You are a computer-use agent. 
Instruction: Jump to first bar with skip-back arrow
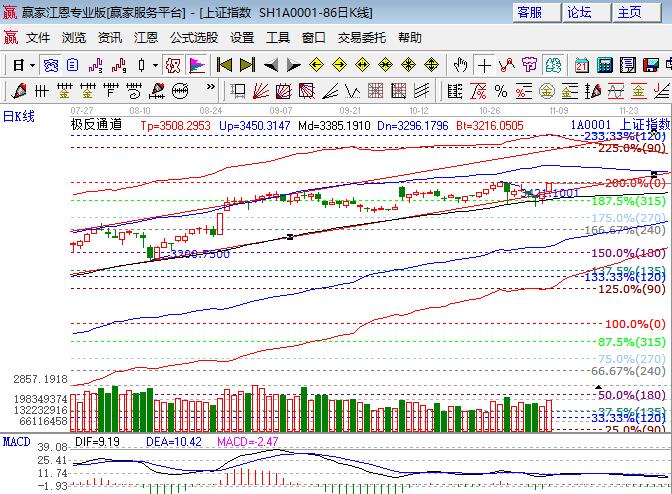pyautogui.click(x=225, y=65)
